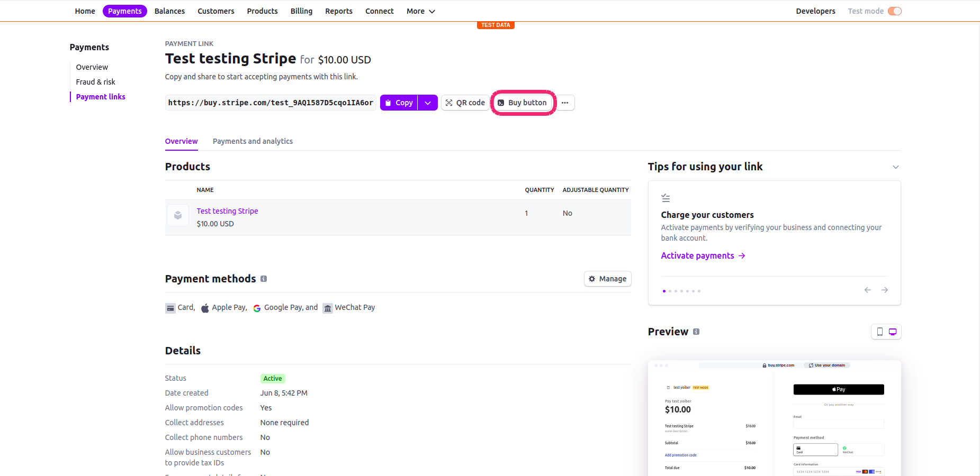980x476 pixels.
Task: Show info about Payment methods
Action: pyautogui.click(x=264, y=279)
